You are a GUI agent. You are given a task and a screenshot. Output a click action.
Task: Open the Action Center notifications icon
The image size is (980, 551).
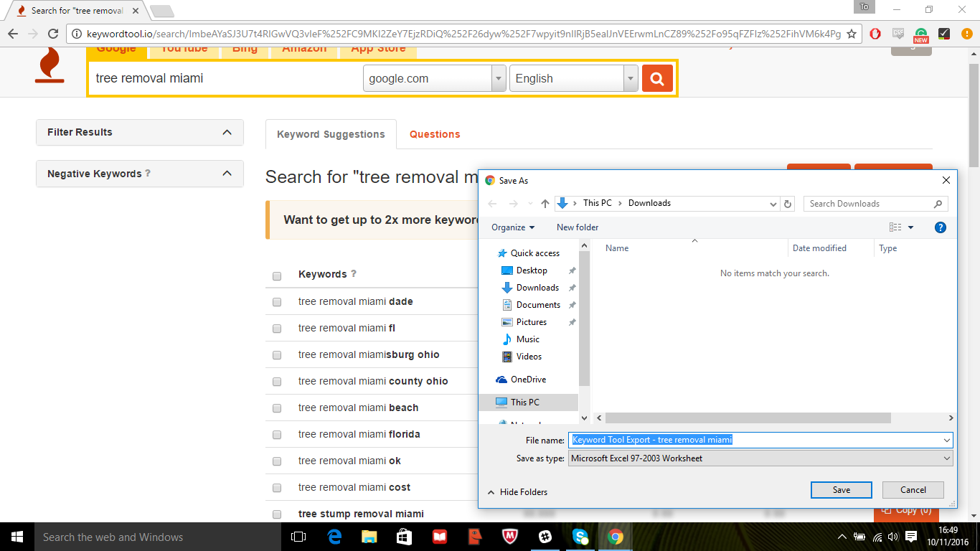[x=911, y=537]
